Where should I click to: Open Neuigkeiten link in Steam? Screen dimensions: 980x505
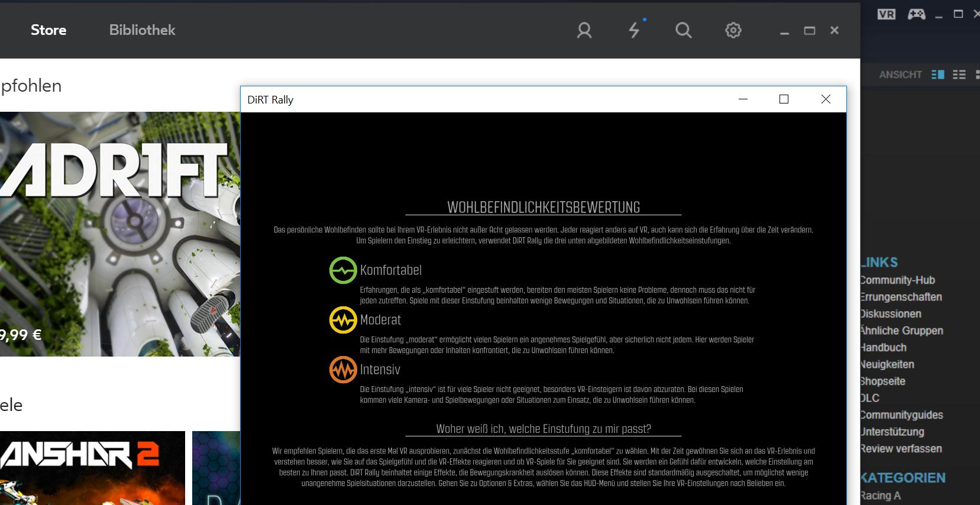(x=888, y=364)
